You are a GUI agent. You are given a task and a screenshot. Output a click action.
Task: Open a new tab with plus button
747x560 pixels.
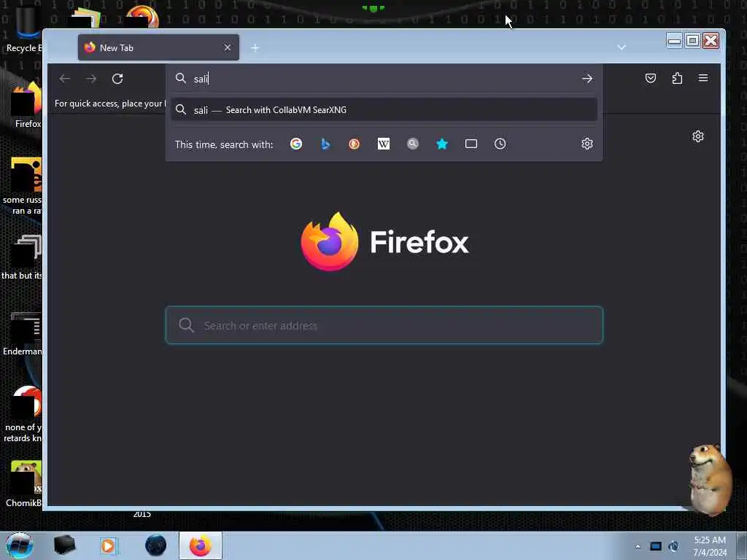[x=255, y=48]
